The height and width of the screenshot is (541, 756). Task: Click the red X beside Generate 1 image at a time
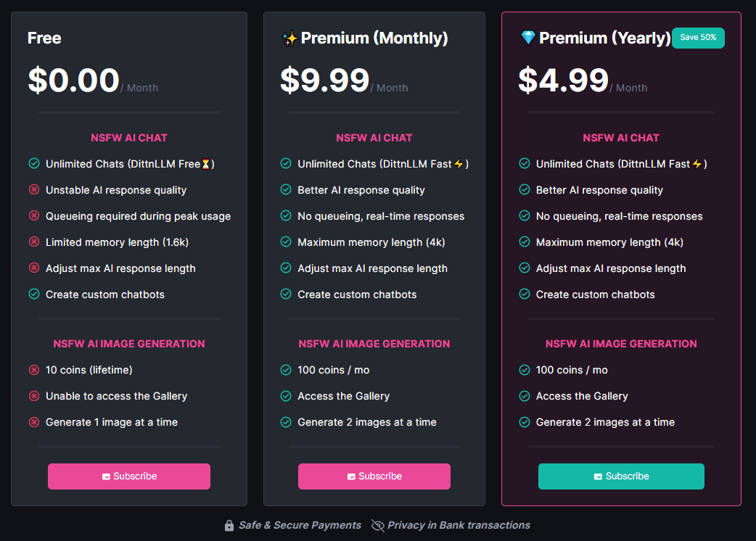tap(34, 422)
